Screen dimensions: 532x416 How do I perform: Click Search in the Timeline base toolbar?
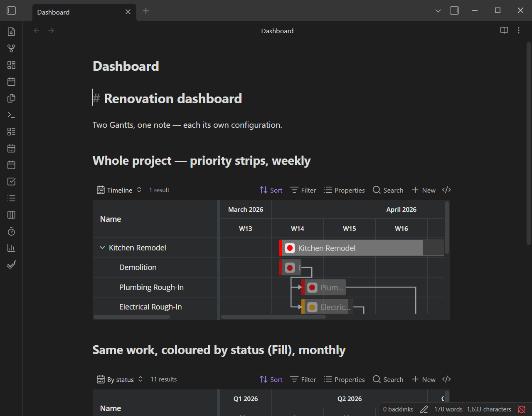pyautogui.click(x=388, y=190)
